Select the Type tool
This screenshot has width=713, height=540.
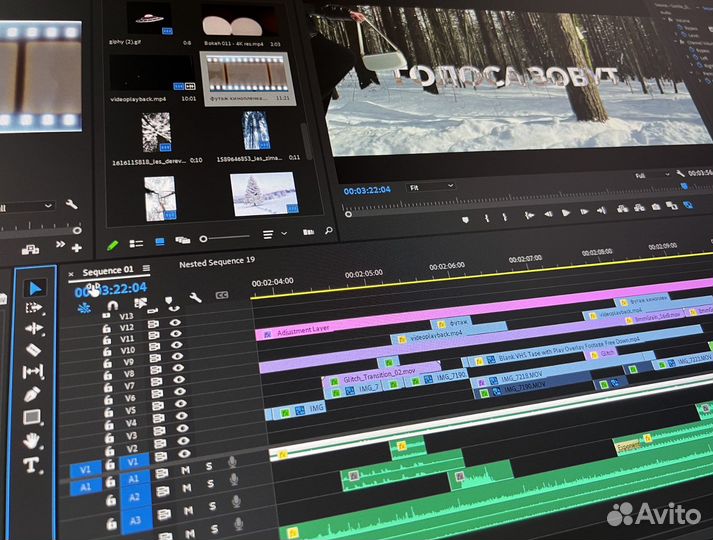(x=31, y=465)
